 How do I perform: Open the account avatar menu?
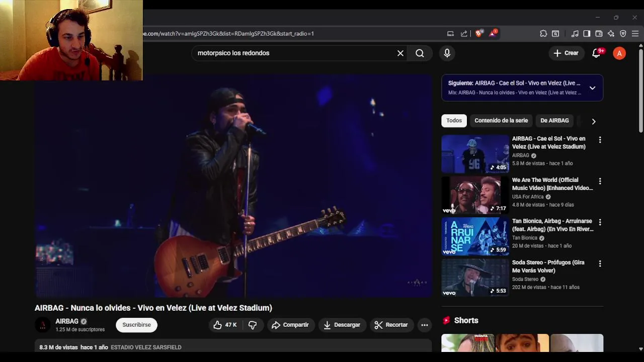point(619,53)
